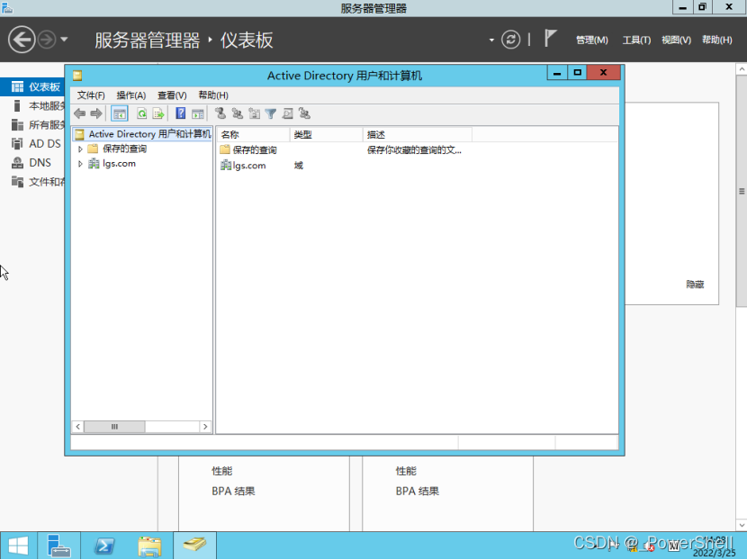Open 管理(M) menu in Server Manager

point(591,40)
